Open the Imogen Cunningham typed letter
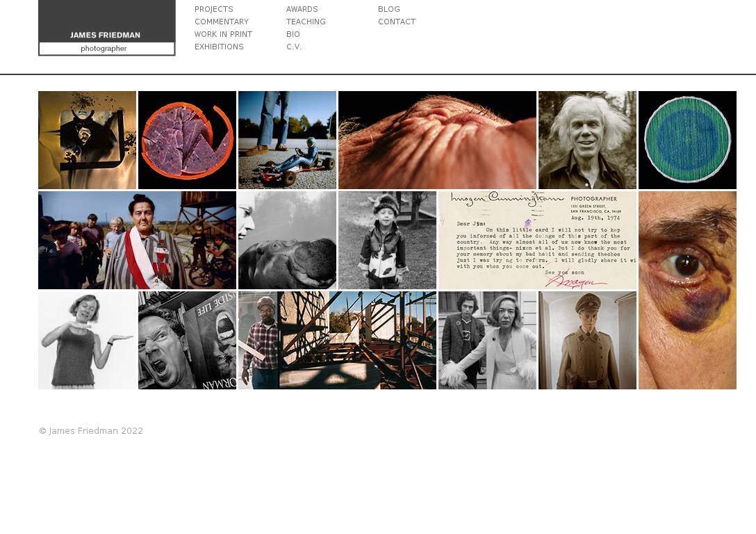756x534 pixels. [537, 240]
